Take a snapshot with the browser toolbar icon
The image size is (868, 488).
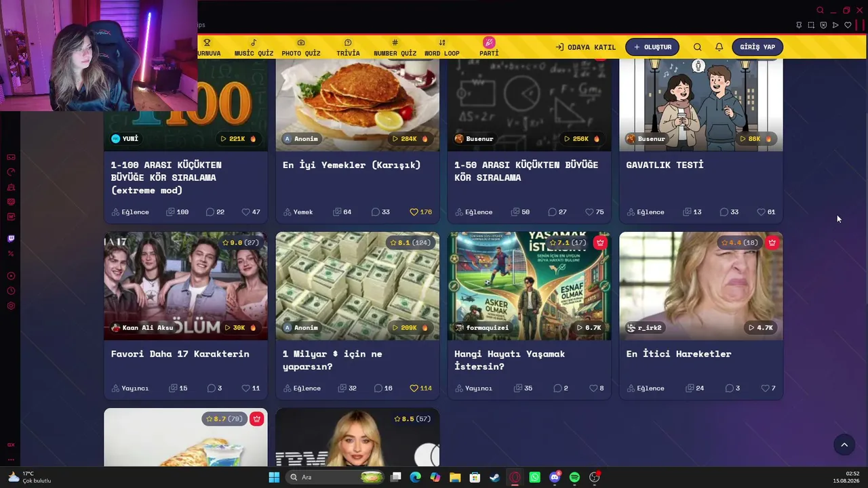pos(811,25)
